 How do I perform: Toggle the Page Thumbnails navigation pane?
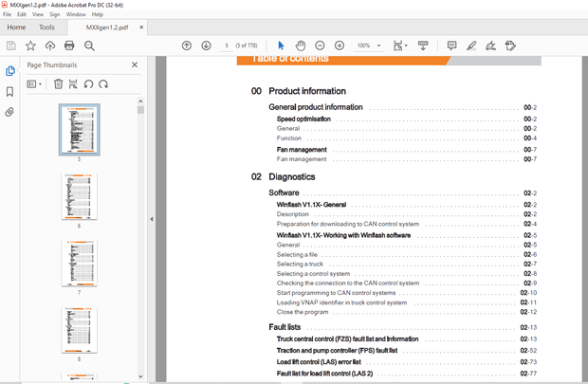10,70
